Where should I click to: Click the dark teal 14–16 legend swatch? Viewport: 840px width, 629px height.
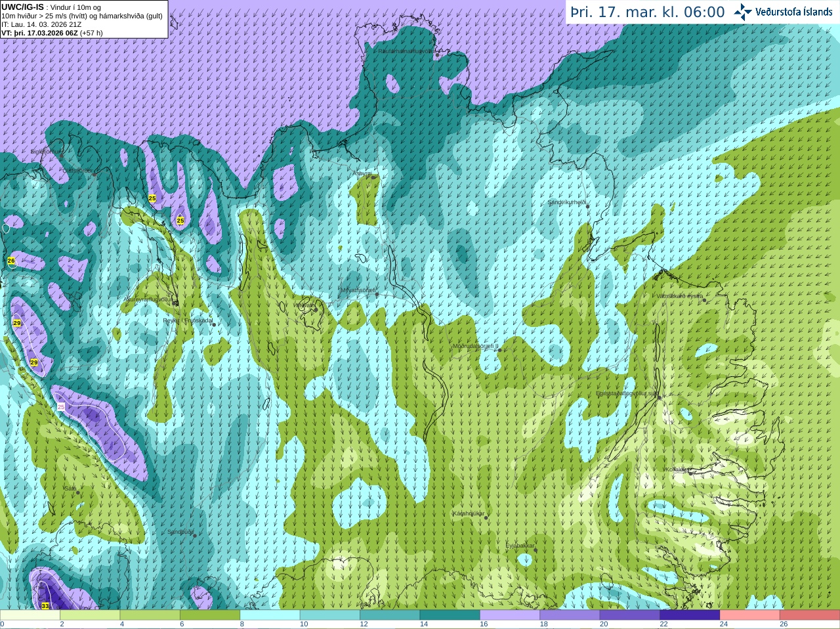click(450, 615)
